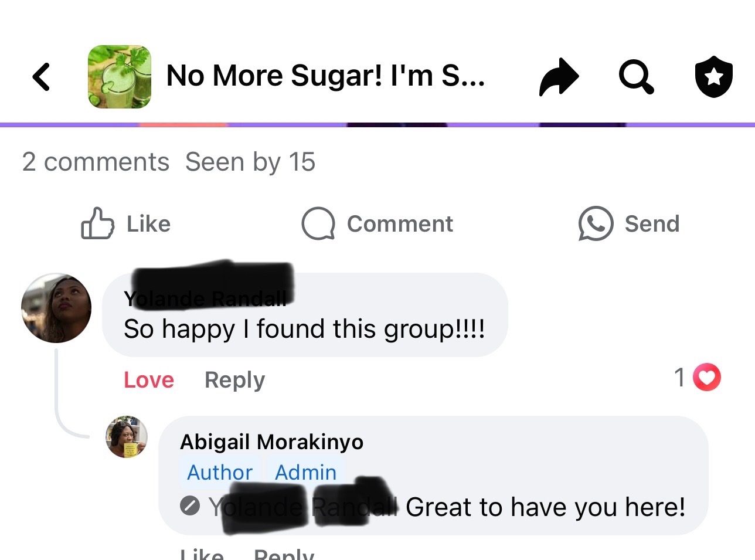Open the Seen by 15 list
Screen dimensions: 755x560
click(x=250, y=162)
